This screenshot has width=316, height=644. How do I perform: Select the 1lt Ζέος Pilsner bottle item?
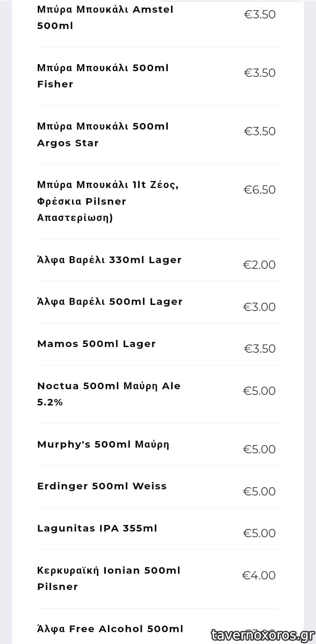pos(108,201)
